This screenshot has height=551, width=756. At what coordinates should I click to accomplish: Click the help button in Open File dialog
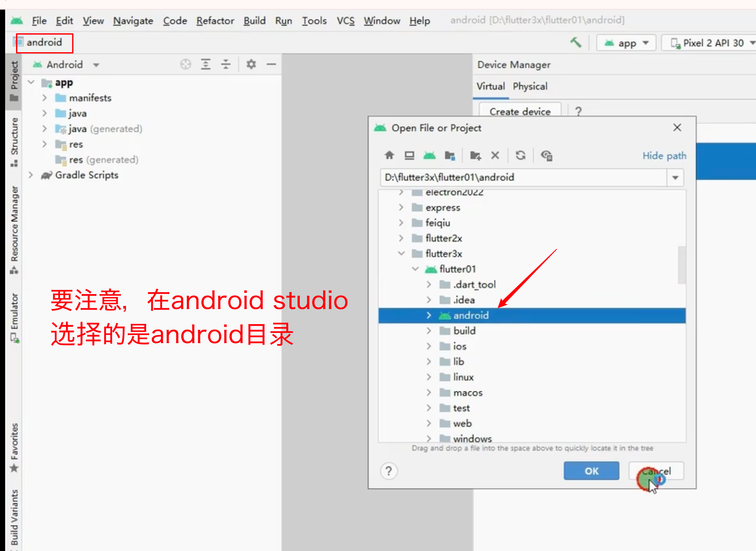(x=389, y=471)
